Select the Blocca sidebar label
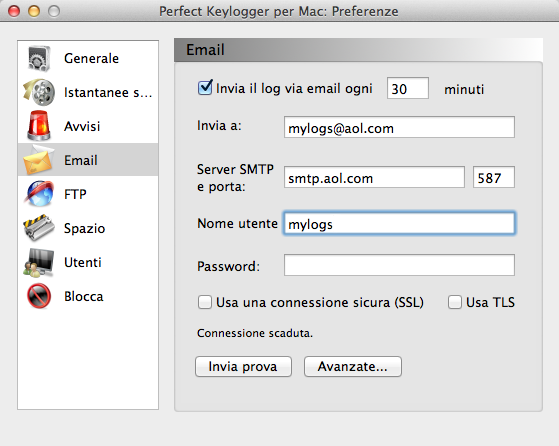The image size is (559, 446). 84,296
